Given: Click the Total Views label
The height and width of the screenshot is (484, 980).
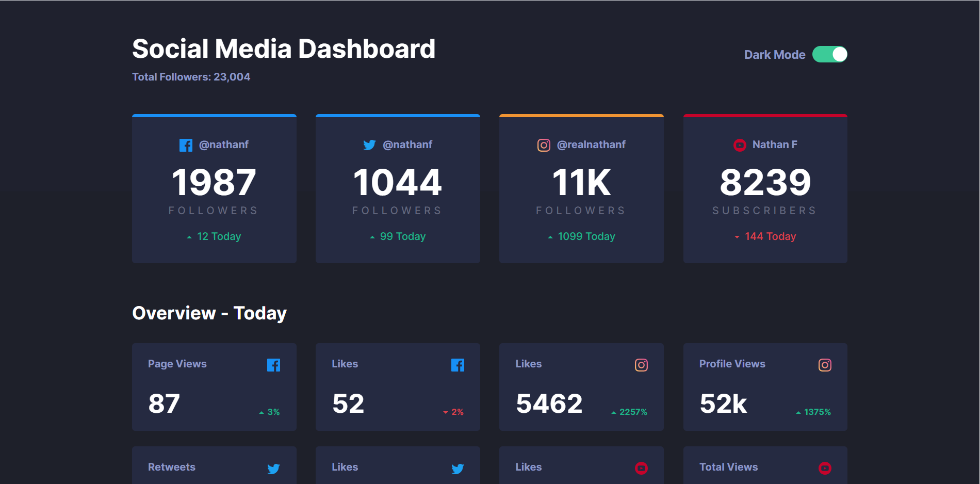Looking at the screenshot, I should coord(729,467).
